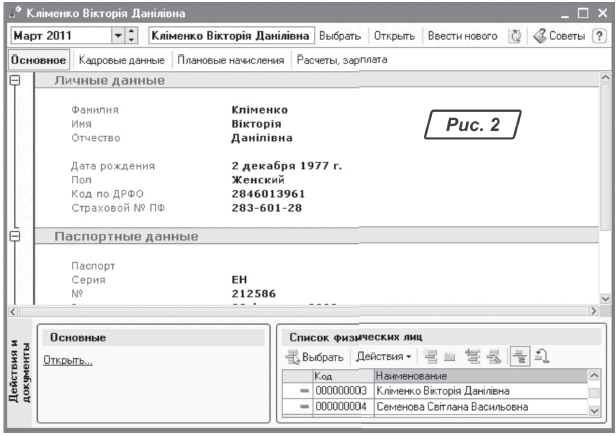
Task: Switch to the Кадровые данные tab
Action: [120, 60]
